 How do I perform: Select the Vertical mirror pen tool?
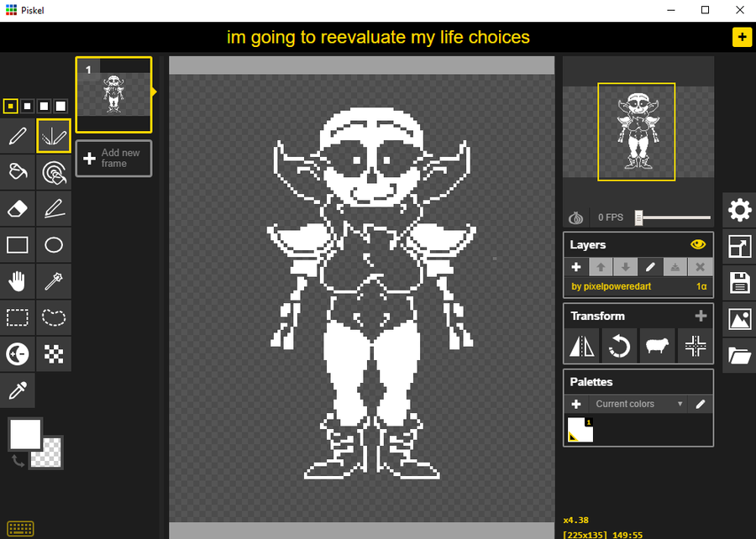[54, 136]
